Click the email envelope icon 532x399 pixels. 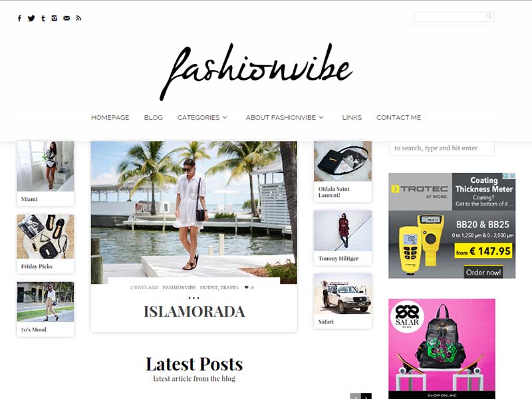[x=66, y=19]
